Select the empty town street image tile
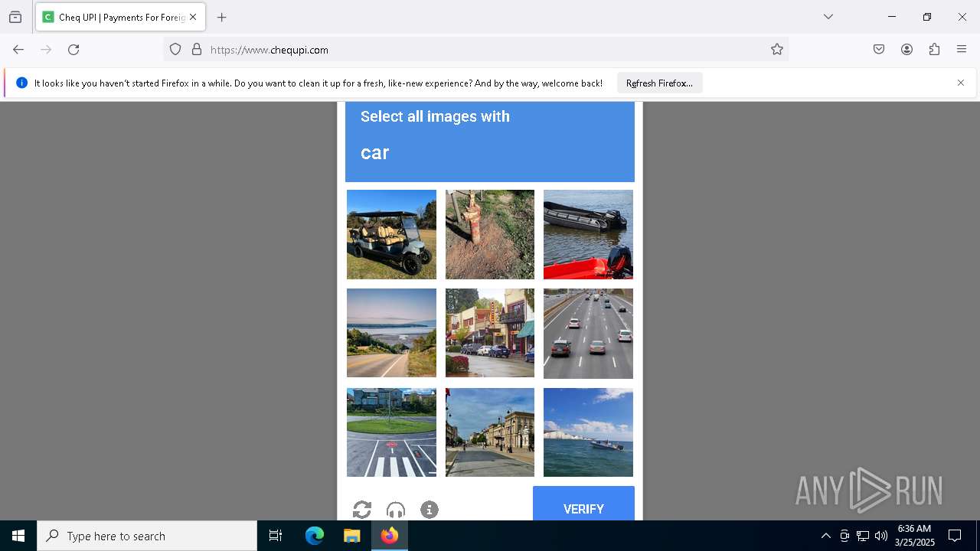980x551 pixels. 490,432
